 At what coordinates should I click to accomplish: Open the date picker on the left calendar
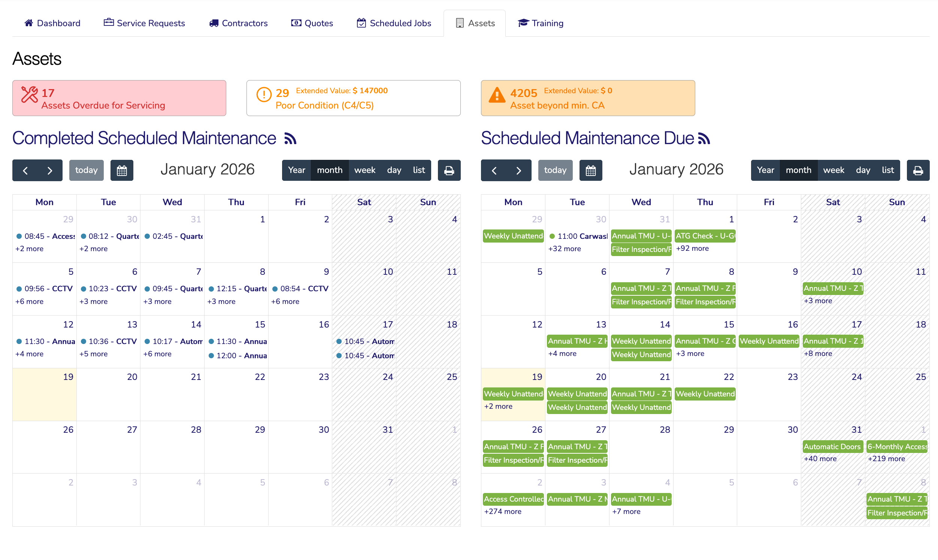122,170
